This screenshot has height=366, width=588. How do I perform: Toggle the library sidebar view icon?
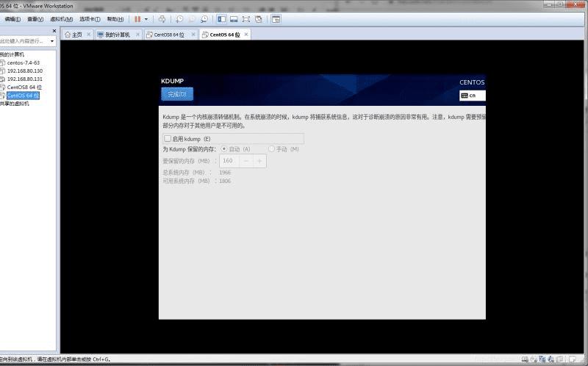point(222,19)
